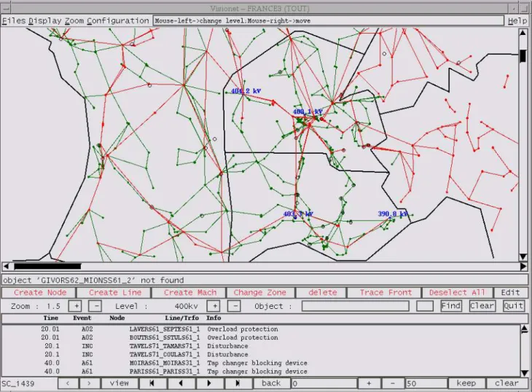Viewport: 532px width, 392px height.
Task: Open the Configuration menu
Action: tap(118, 20)
